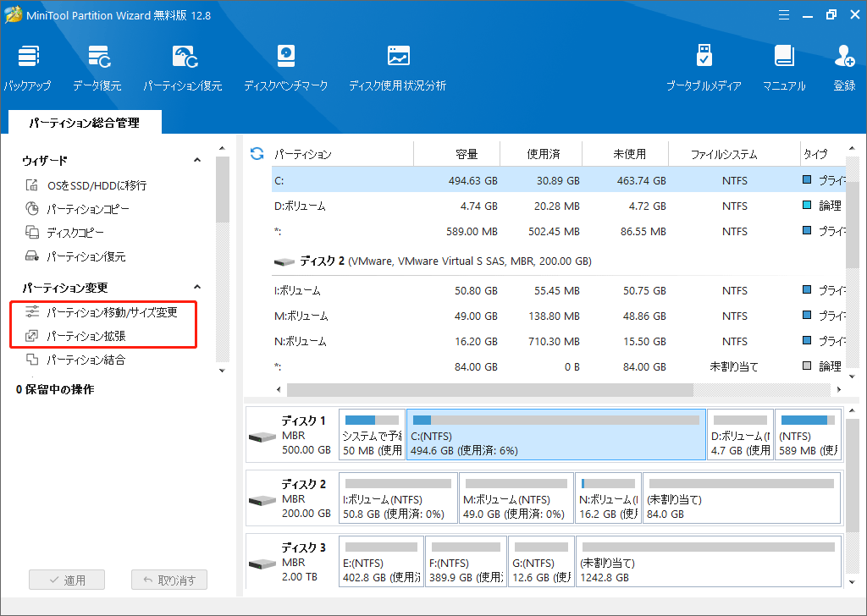The image size is (867, 616).
Task: Select ディスク 1 in disk map
Action: coord(292,435)
